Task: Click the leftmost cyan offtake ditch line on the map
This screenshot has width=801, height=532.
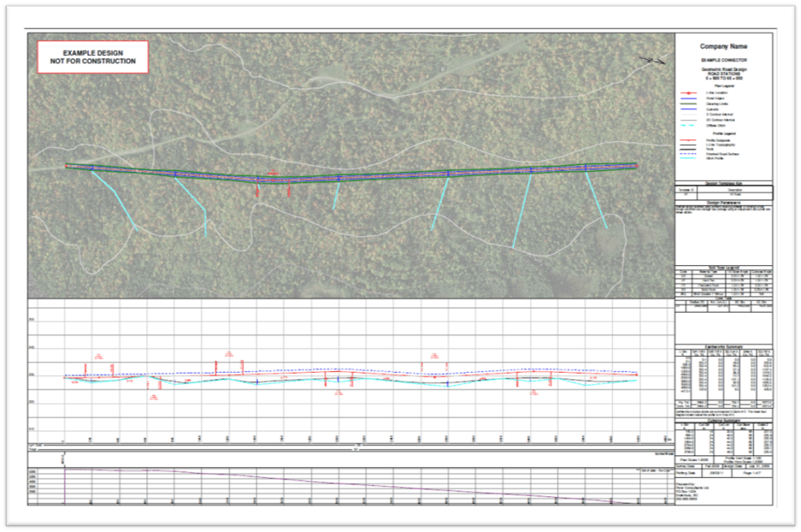Action: click(x=113, y=199)
